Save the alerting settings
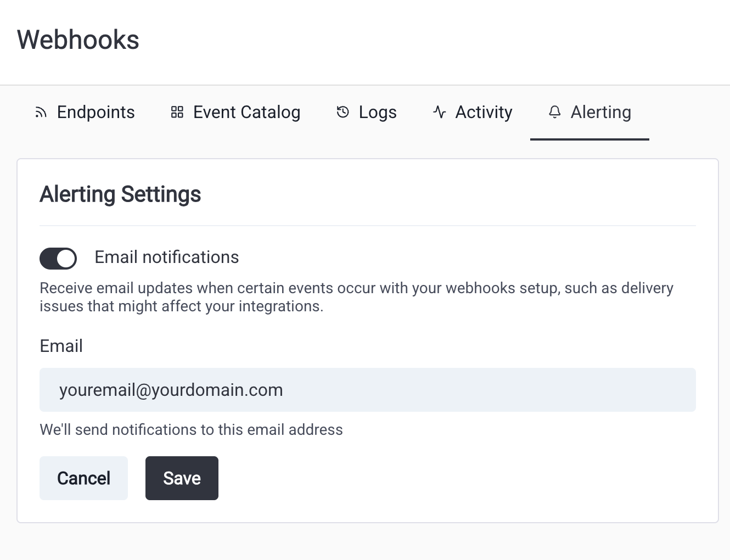The width and height of the screenshot is (730, 560). [x=182, y=478]
